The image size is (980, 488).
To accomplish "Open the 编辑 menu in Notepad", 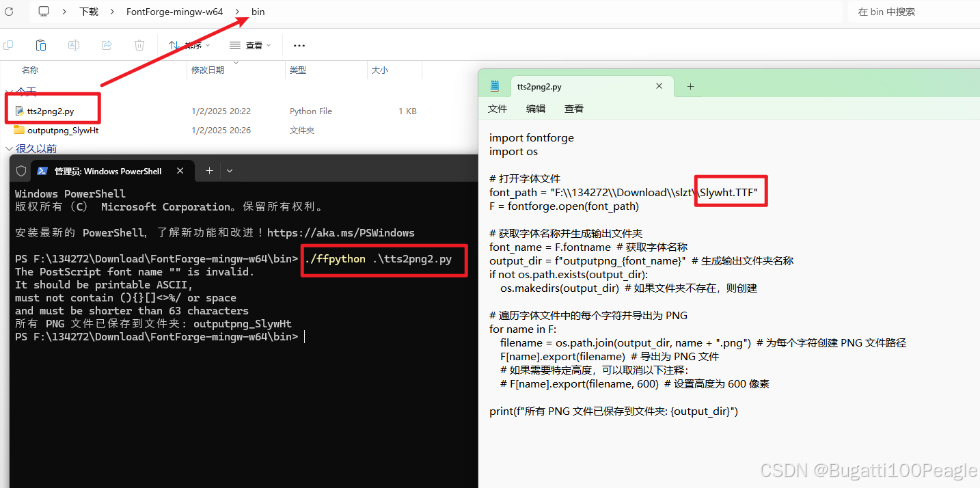I will coord(536,109).
